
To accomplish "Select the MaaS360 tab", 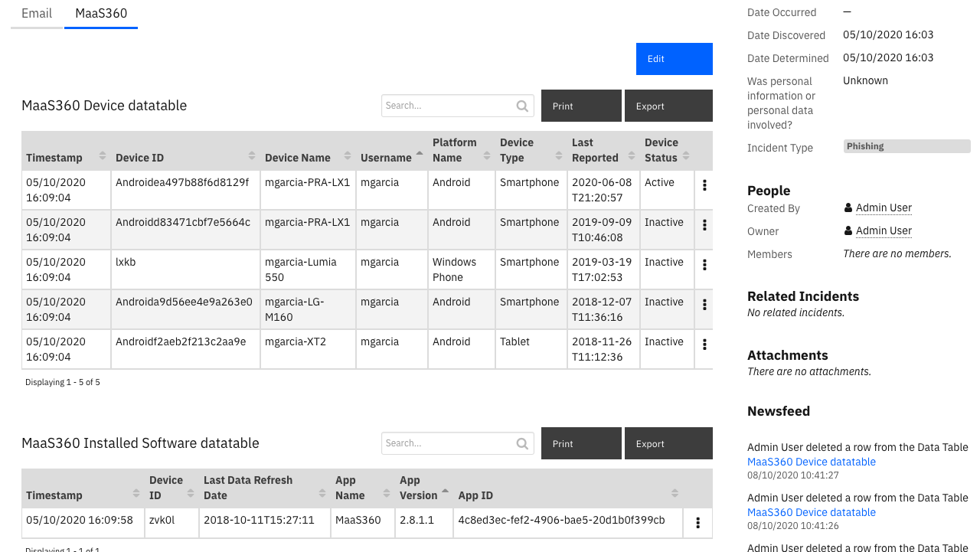I will [x=101, y=13].
